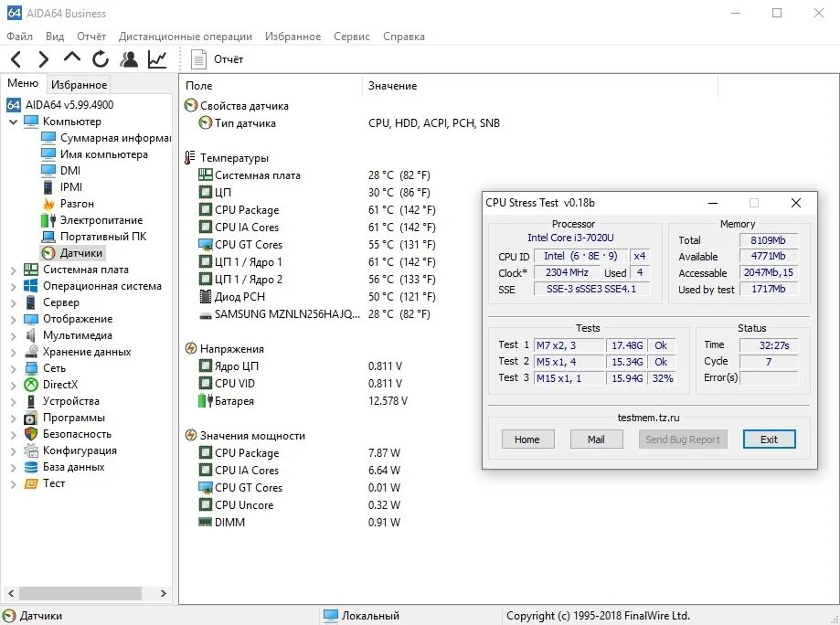The image size is (840, 625).
Task: Click the DirectX Xbox icon in tree
Action: coord(31,385)
